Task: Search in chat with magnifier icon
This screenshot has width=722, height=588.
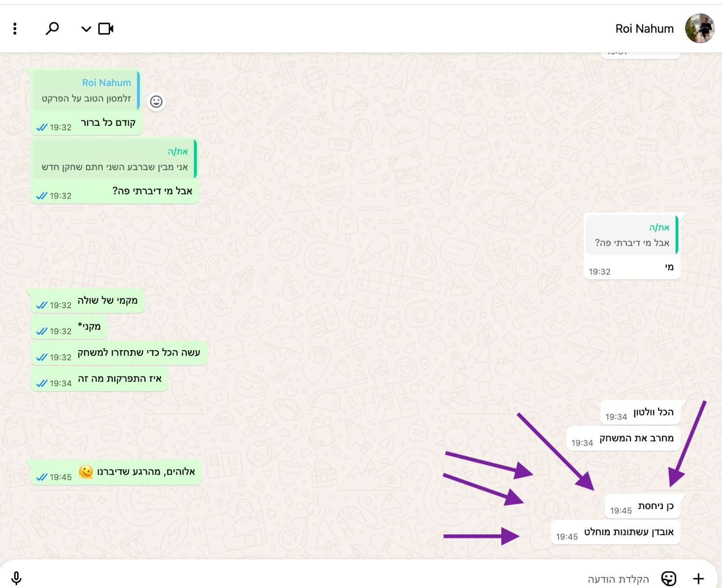Action: click(x=52, y=29)
